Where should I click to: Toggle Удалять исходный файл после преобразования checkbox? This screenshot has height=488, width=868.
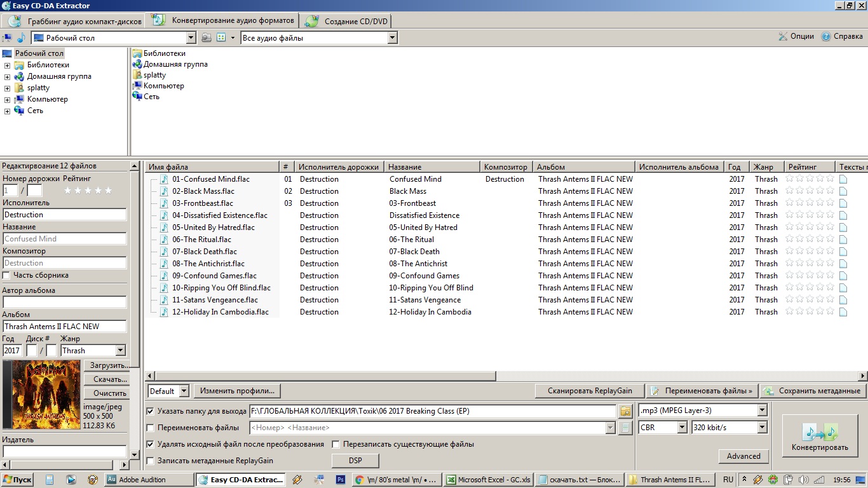pos(151,444)
